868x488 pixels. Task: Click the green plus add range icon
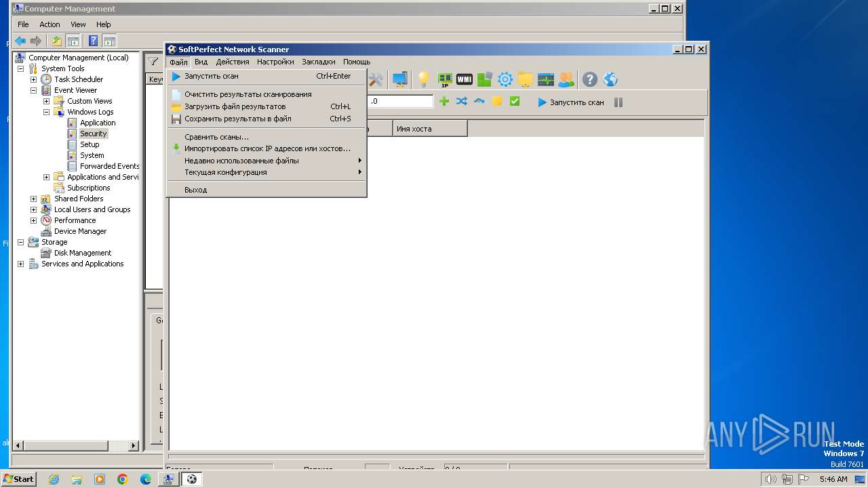point(444,102)
